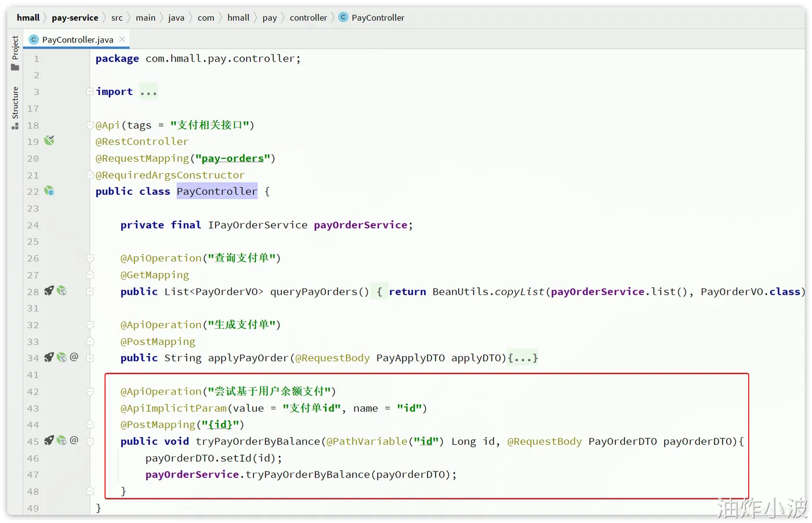Click the rocket gutter icon on line 45
The height and width of the screenshot is (523, 812).
coord(49,441)
